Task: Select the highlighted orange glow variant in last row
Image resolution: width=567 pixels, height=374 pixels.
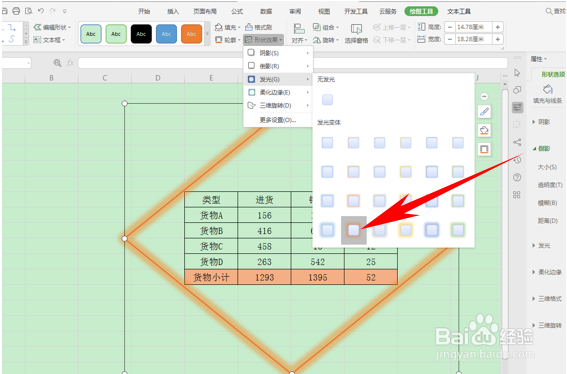Action: [354, 230]
